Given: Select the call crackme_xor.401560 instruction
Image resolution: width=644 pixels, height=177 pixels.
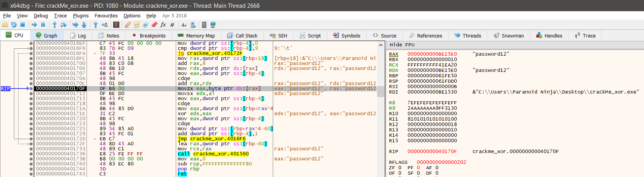Looking at the screenshot, I should click(x=213, y=154).
